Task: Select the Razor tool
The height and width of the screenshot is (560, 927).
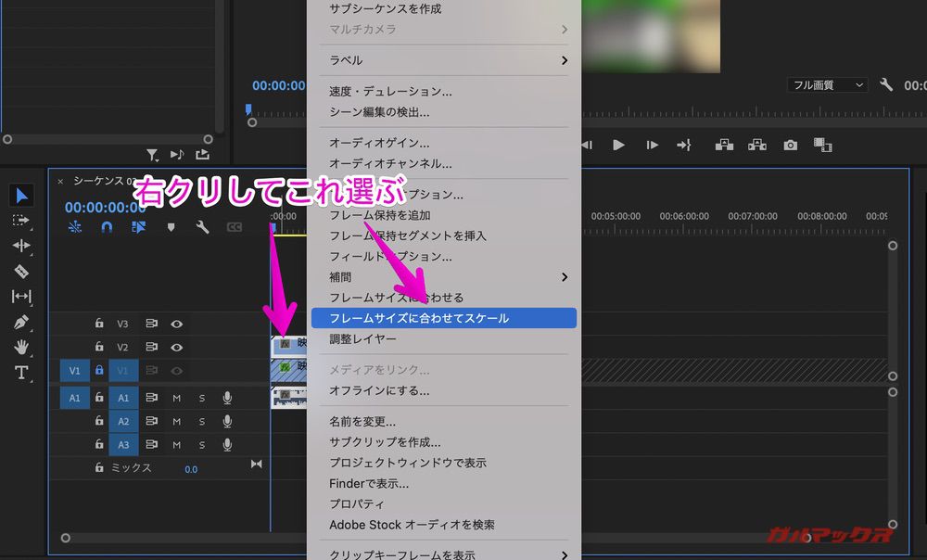Action: (x=20, y=273)
